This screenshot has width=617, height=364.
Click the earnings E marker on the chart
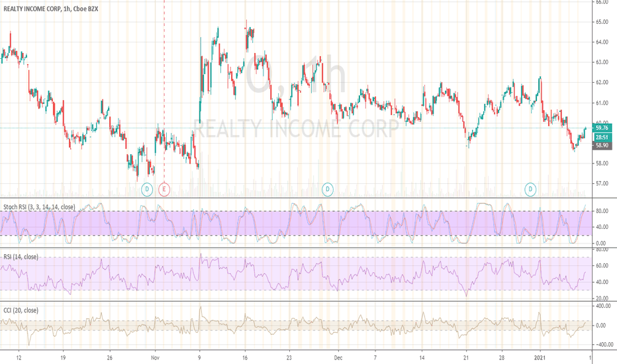click(x=164, y=190)
